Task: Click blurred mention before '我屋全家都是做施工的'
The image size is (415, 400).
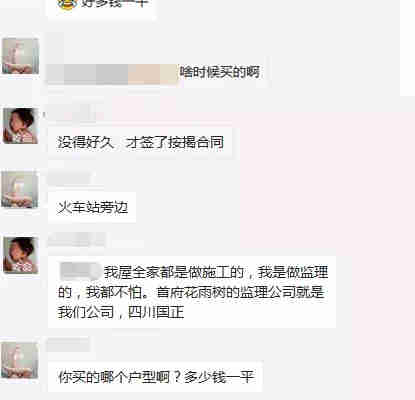Action: [80, 271]
